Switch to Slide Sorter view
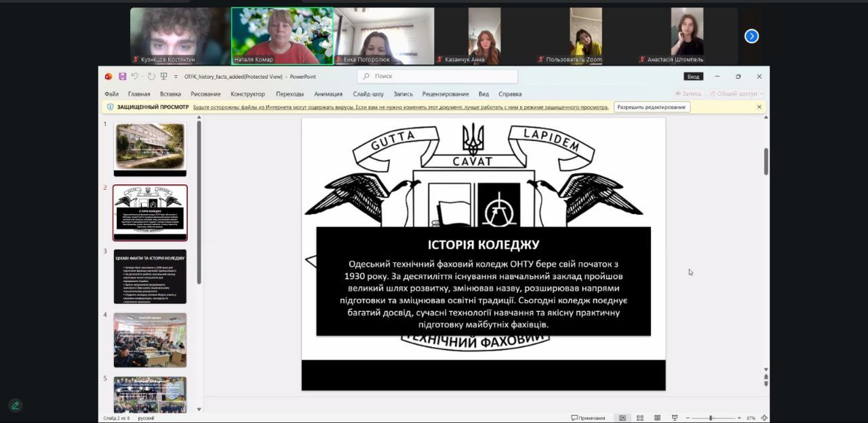 [x=639, y=418]
